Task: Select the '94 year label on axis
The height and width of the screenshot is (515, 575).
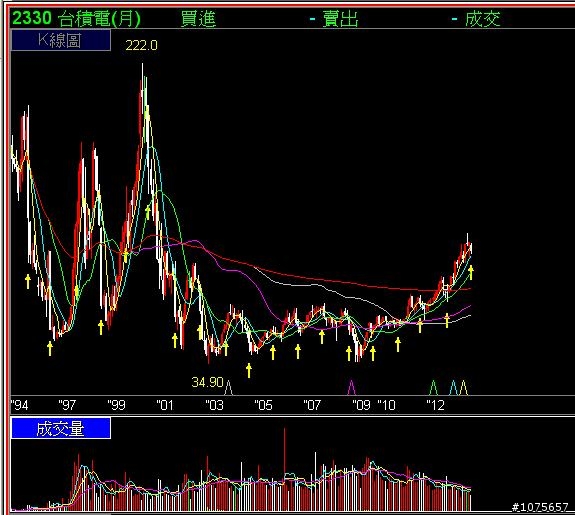Action: (19, 405)
